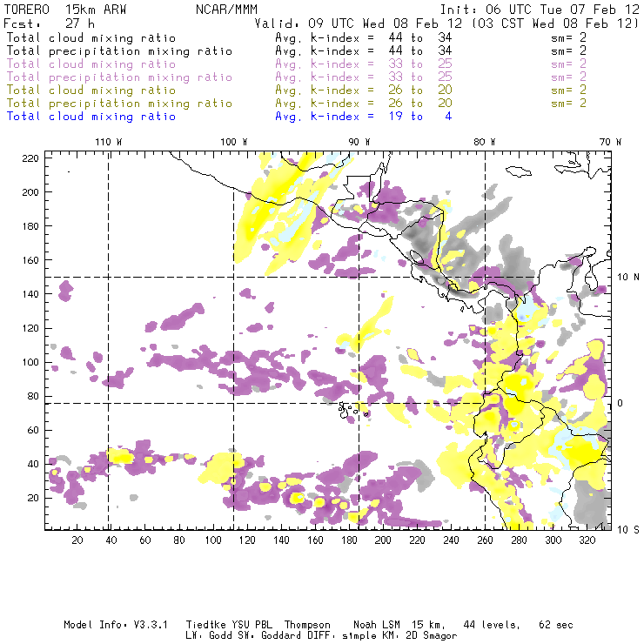
Task: Select the "10 S" latitude label
Action: [x=628, y=530]
